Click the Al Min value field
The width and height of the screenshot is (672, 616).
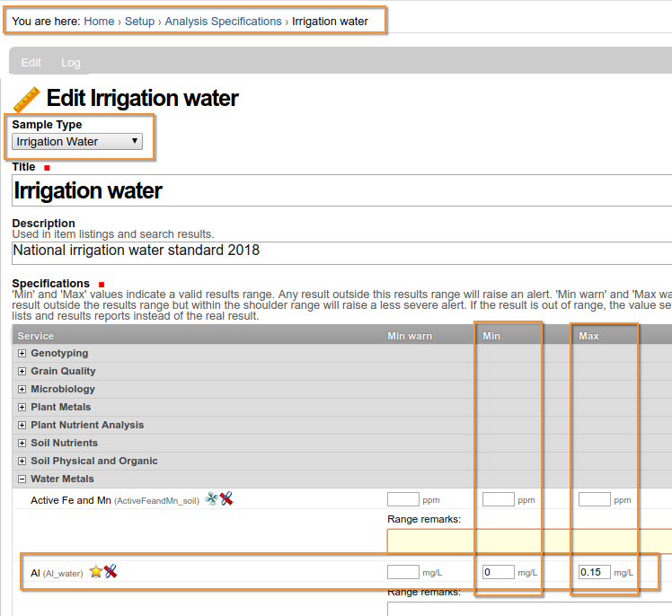click(x=498, y=572)
